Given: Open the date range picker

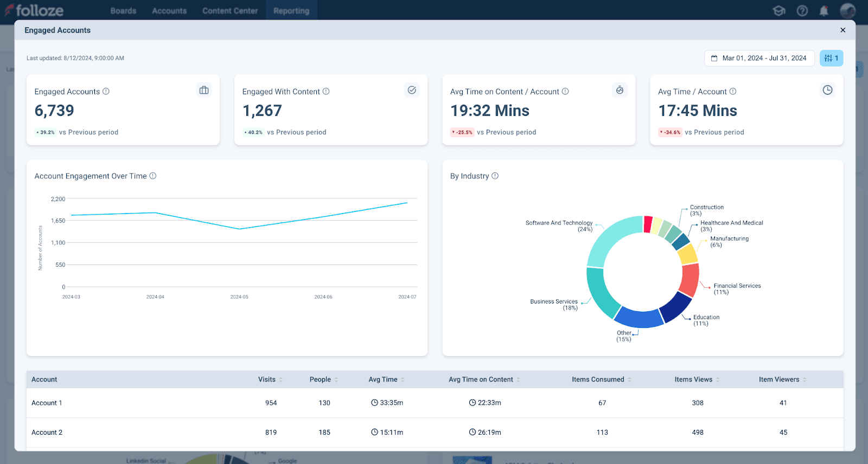Looking at the screenshot, I should pyautogui.click(x=759, y=58).
